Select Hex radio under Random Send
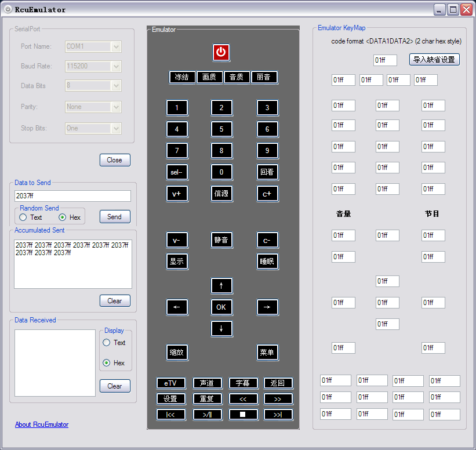The height and width of the screenshot is (450, 476). click(x=63, y=217)
